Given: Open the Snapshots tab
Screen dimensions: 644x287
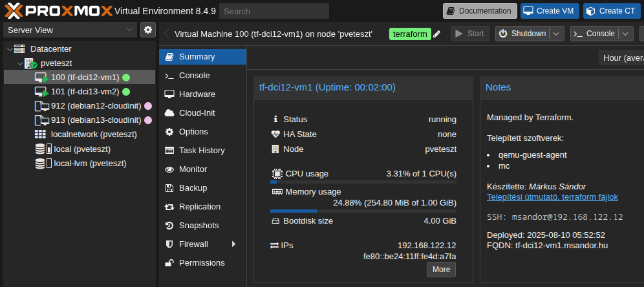Looking at the screenshot, I should [x=203, y=226].
